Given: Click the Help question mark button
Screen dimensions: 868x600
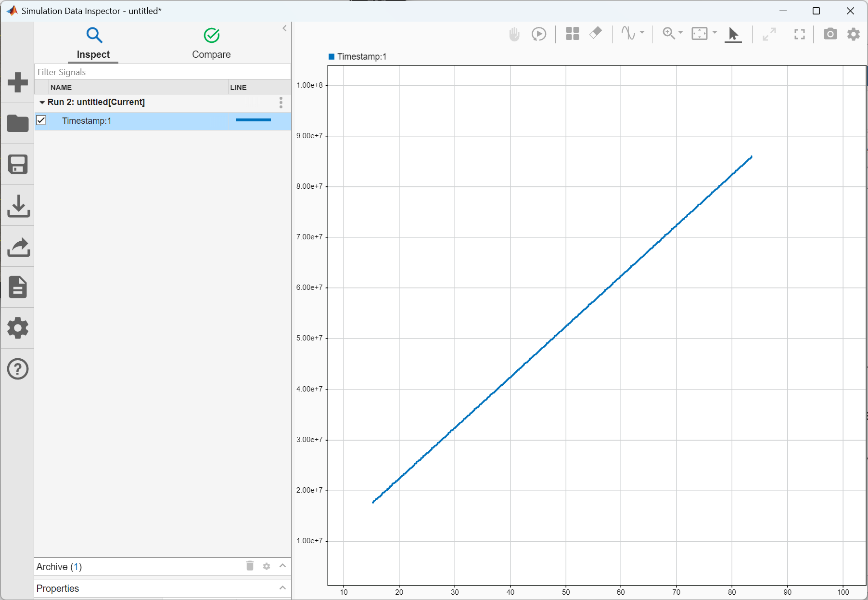Looking at the screenshot, I should point(18,369).
